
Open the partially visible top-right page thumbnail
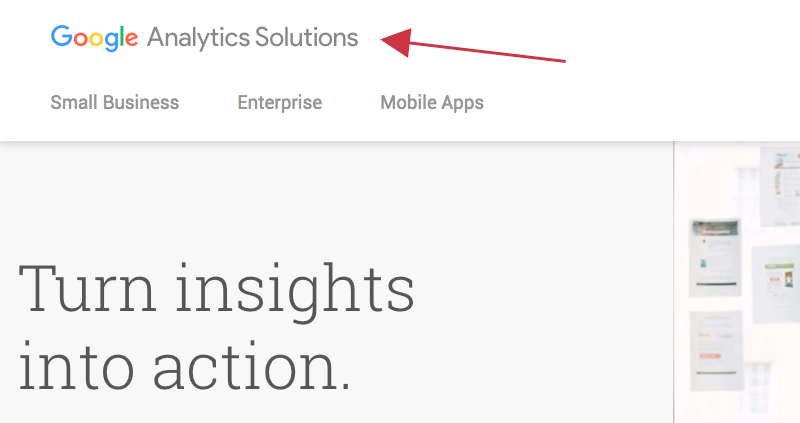tap(781, 185)
